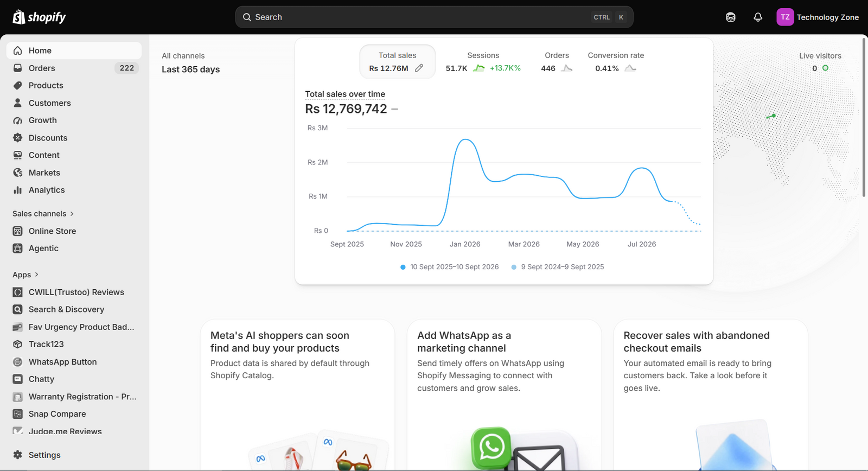Open the Add WhatsApp marketing channel card
Screen dimensions: 868x471
[504, 394]
